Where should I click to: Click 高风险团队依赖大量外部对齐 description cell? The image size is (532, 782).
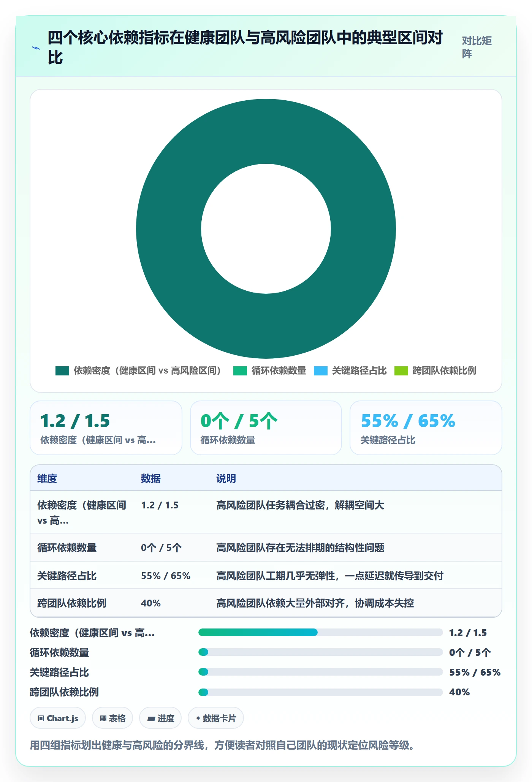click(315, 603)
